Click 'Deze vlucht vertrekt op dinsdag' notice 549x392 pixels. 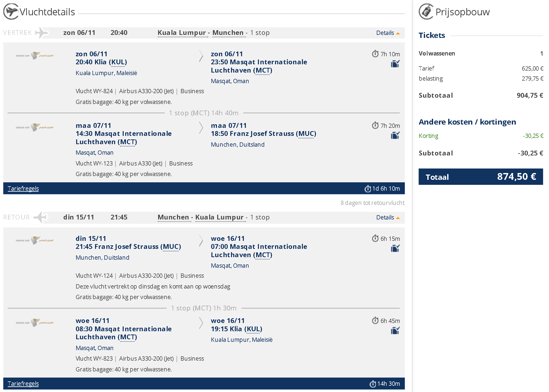click(x=153, y=287)
